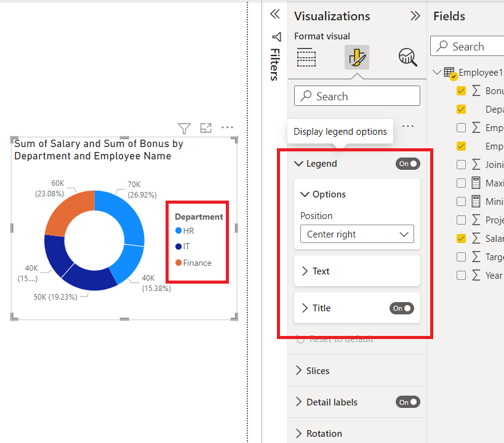The width and height of the screenshot is (504, 443).
Task: Expand the Filters pane arrows
Action: pos(275,14)
